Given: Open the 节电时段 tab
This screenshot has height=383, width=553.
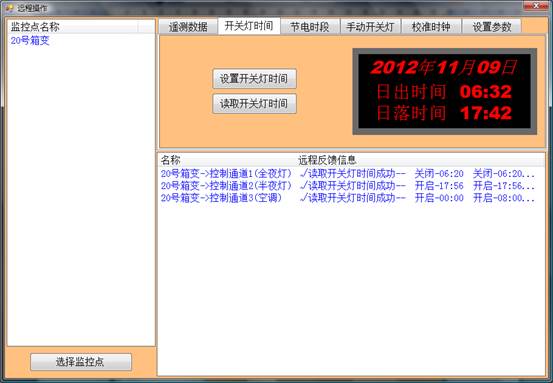Looking at the screenshot, I should pyautogui.click(x=310, y=27).
